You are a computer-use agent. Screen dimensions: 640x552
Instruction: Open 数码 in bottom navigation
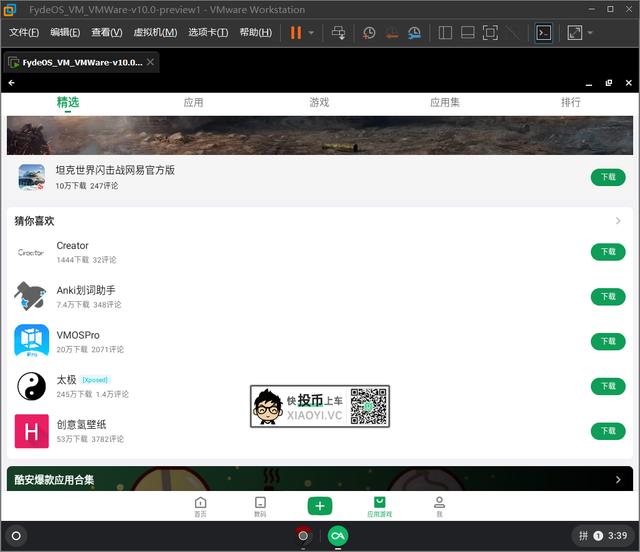coord(260,507)
